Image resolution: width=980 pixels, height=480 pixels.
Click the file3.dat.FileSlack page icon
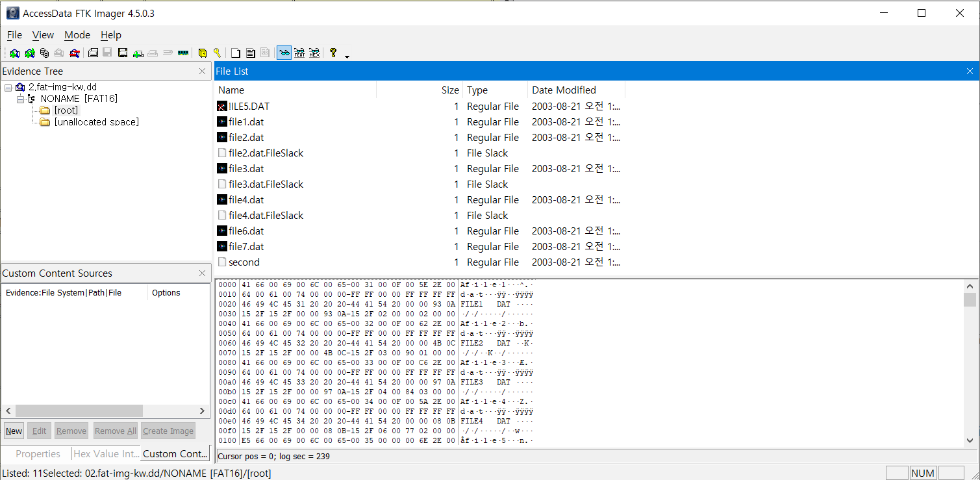(222, 184)
